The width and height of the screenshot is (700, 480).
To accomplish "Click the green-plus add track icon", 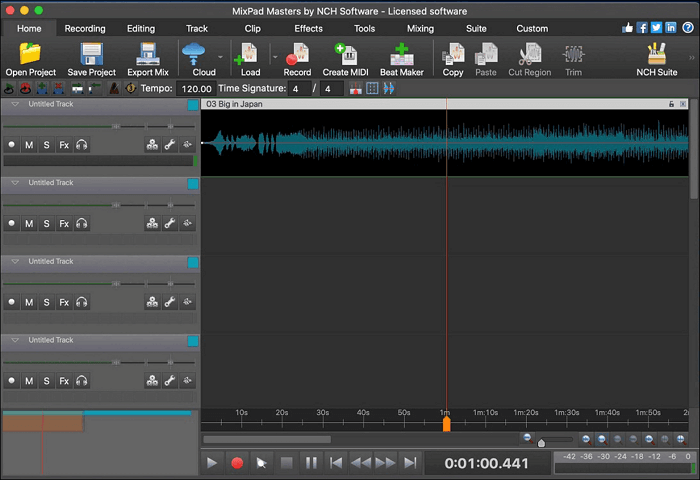I will 42,88.
